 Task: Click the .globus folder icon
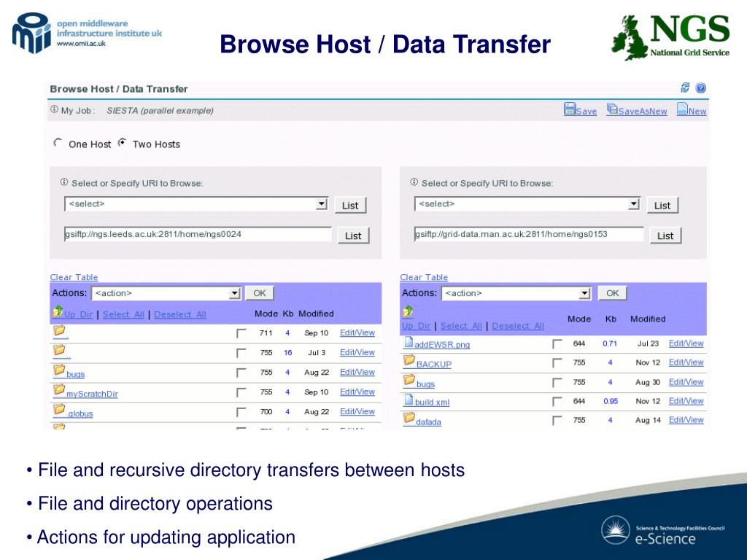click(x=59, y=410)
